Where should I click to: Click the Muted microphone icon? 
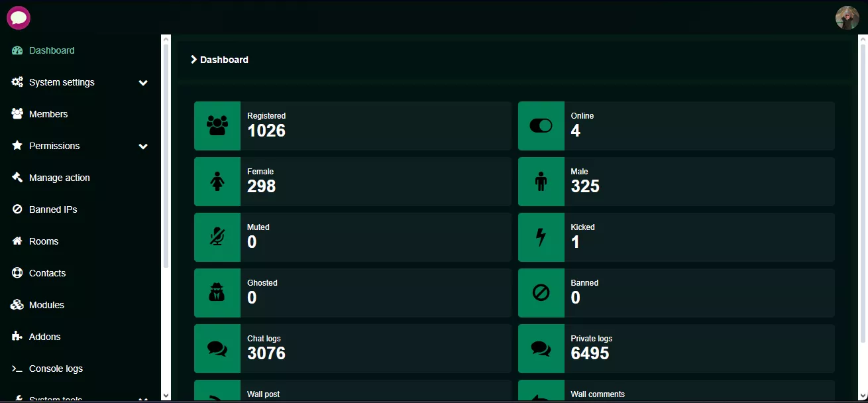[217, 237]
